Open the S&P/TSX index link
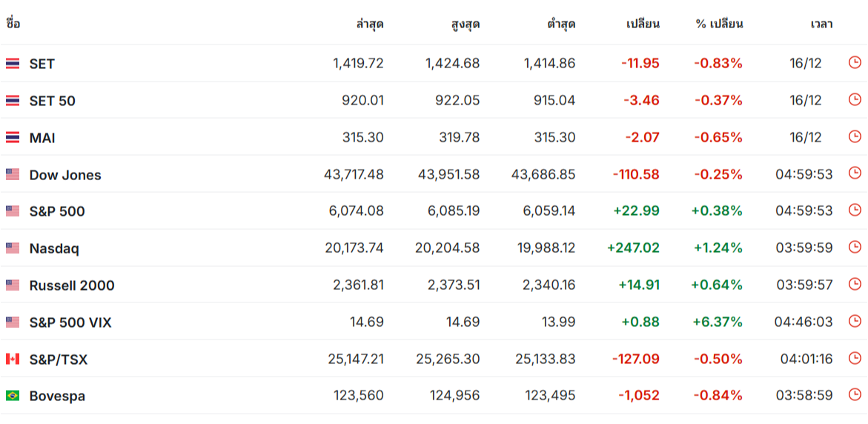Screen dimensions: 868x424 tap(58, 360)
